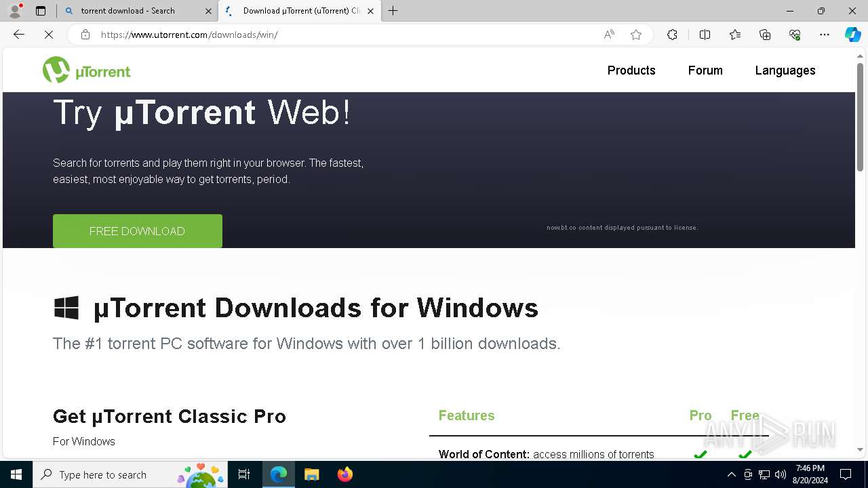
Task: Open volume control tray icon
Action: point(781,474)
